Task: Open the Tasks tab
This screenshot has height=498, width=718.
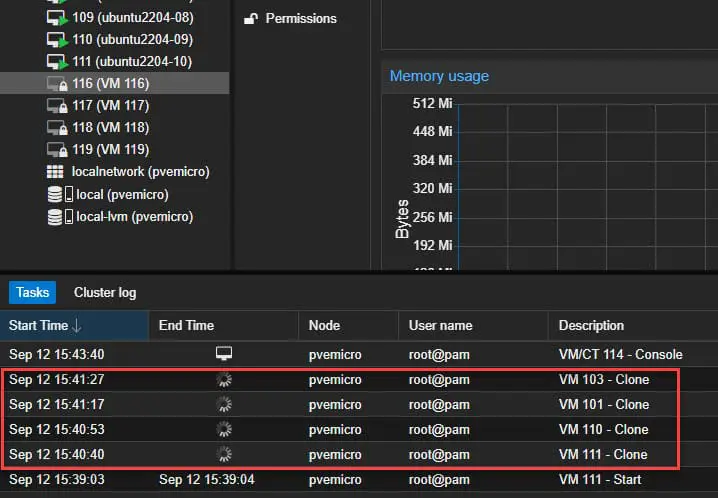Action: point(33,293)
